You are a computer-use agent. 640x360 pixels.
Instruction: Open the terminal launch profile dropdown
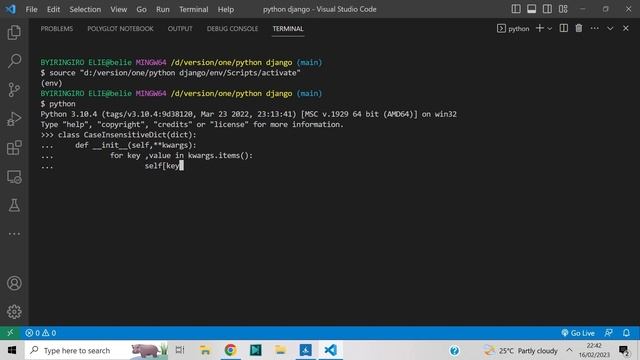coord(550,29)
